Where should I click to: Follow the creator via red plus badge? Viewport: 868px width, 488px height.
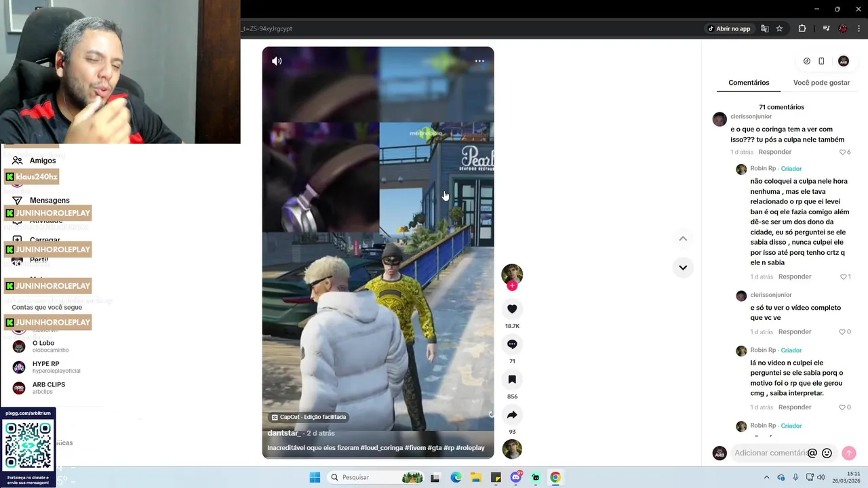click(512, 286)
